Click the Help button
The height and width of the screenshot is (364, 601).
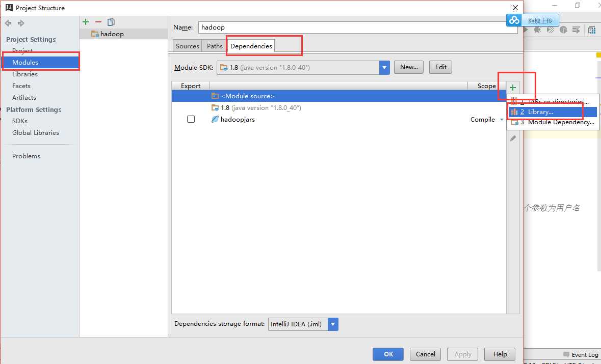500,354
